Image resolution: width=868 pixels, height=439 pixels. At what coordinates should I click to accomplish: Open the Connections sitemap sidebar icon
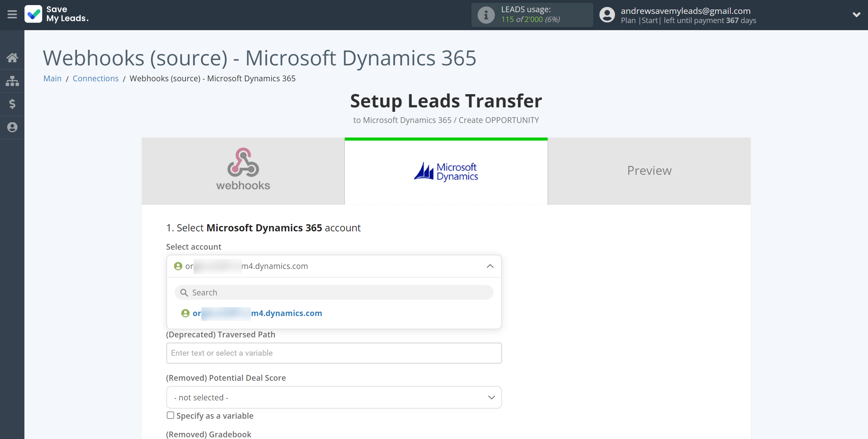(12, 81)
